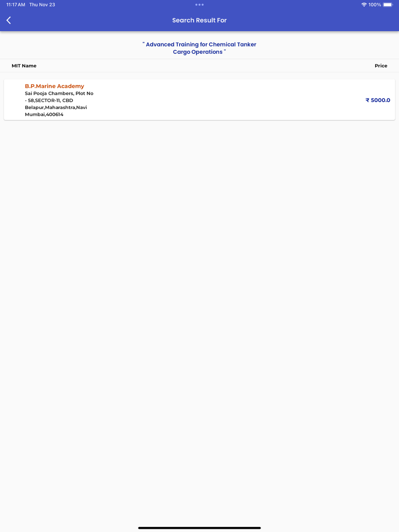Open B.P.Marine Academy institute name

55,86
